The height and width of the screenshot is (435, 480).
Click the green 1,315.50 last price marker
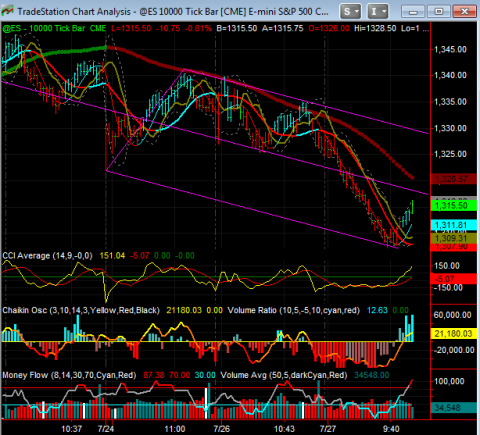tap(453, 205)
